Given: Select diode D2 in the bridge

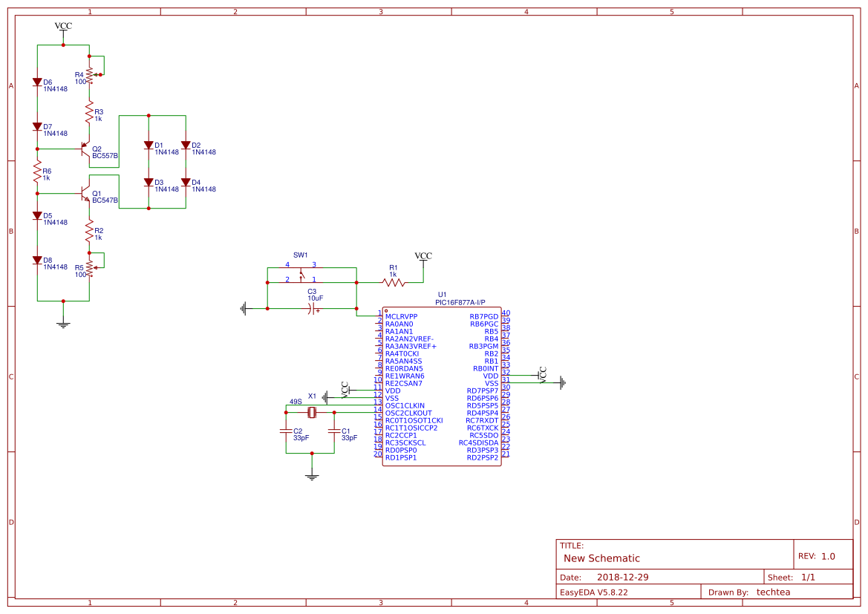Looking at the screenshot, I should coord(186,145).
